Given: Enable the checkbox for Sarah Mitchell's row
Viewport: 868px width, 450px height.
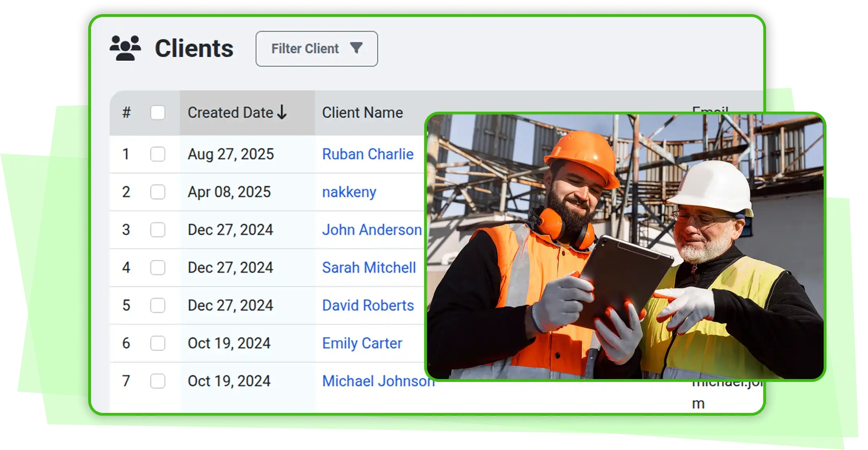Looking at the screenshot, I should click(157, 268).
